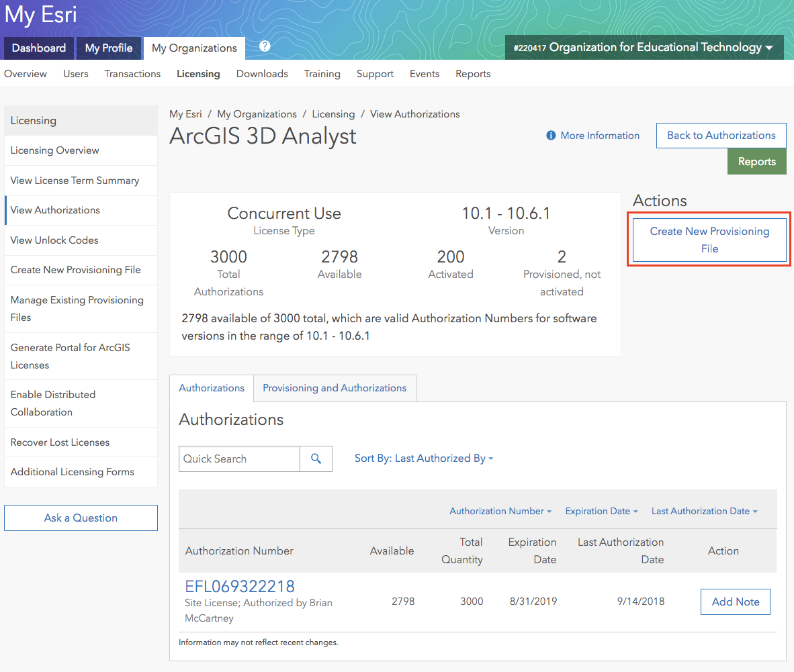Image resolution: width=794 pixels, height=672 pixels.
Task: Open View License Term Summary in sidebar
Action: tap(81, 181)
